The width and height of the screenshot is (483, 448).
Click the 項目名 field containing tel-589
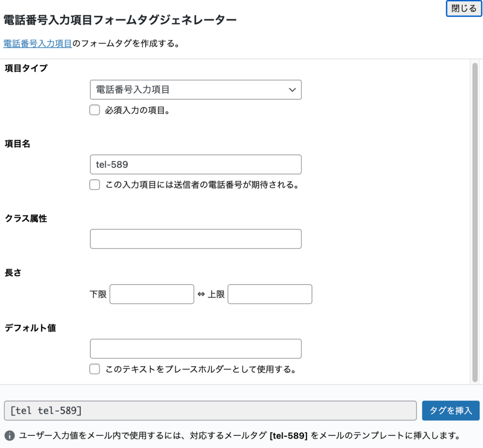195,165
